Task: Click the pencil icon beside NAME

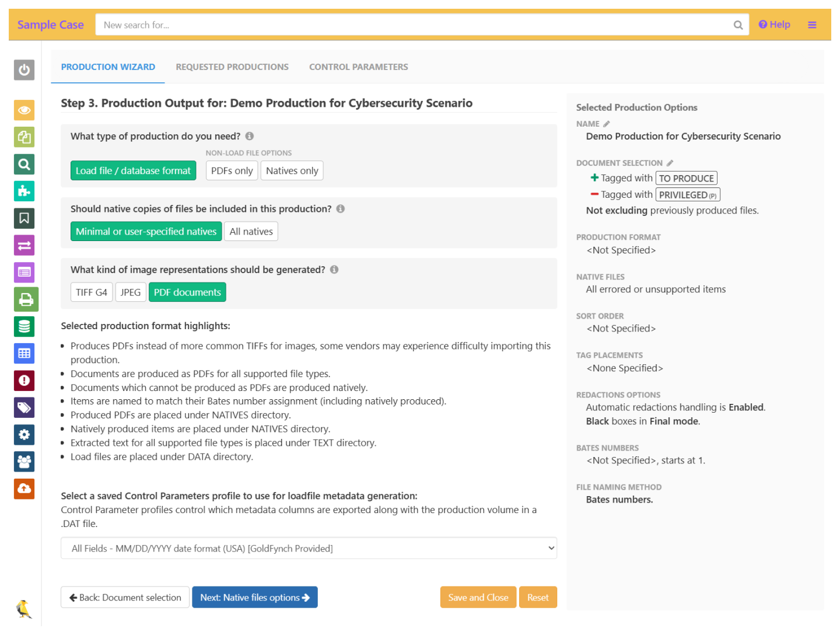Action: [x=607, y=124]
